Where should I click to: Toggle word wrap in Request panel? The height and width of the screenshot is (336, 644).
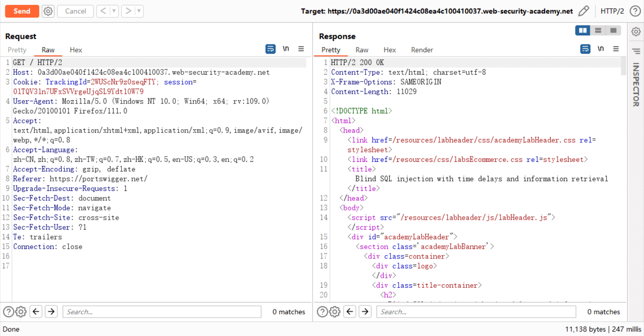click(x=270, y=49)
